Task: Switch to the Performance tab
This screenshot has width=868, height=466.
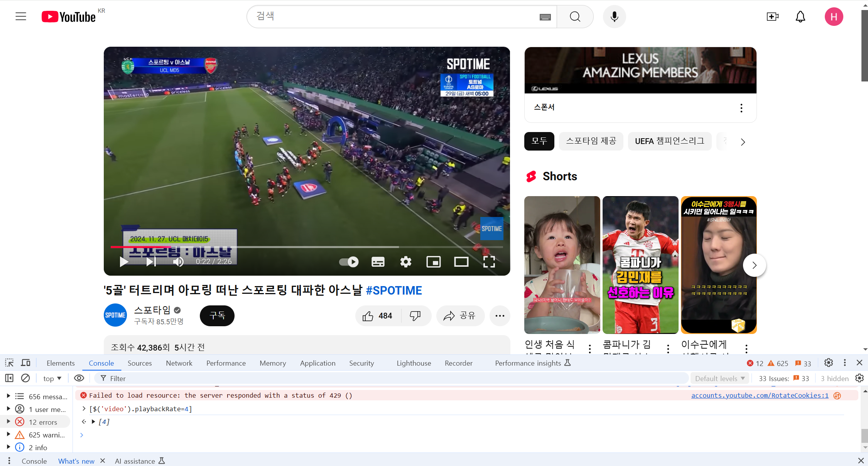Action: point(226,363)
